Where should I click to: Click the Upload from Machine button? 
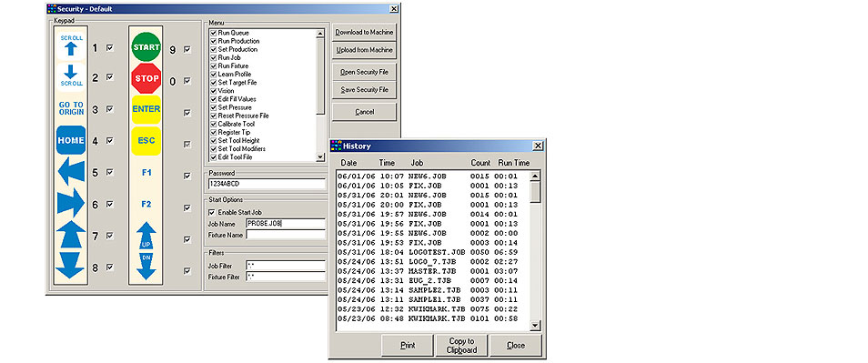[364, 50]
